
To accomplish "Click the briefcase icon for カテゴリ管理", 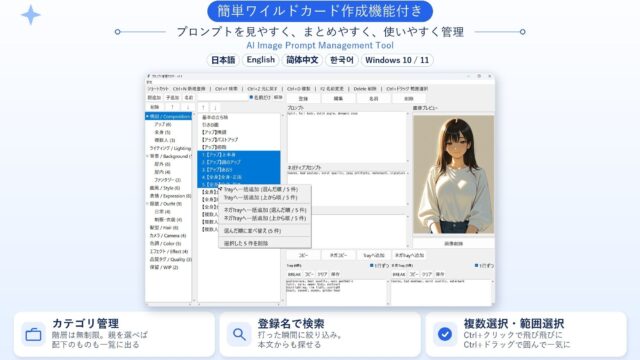I will 33,334.
